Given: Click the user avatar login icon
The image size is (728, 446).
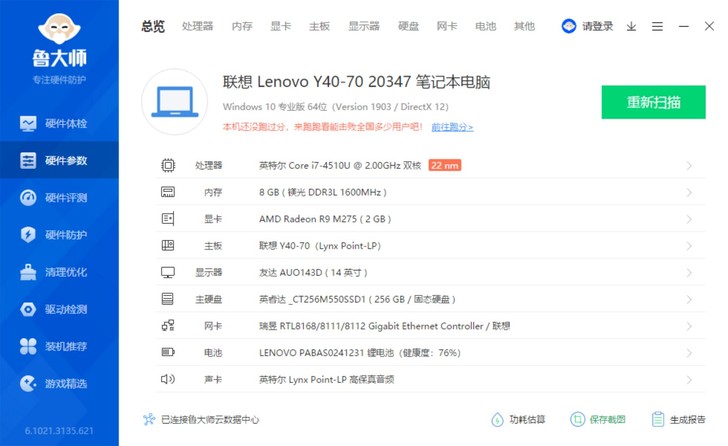Looking at the screenshot, I should point(569,26).
